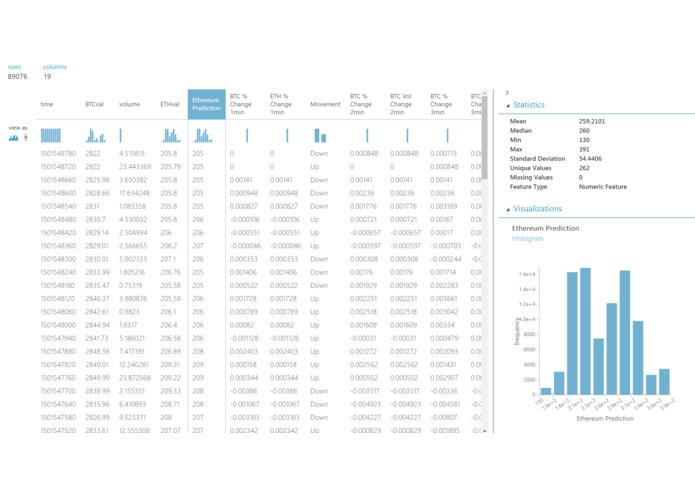The height and width of the screenshot is (494, 695).
Task: Click volume cell 9.523371
Action: 132,417
